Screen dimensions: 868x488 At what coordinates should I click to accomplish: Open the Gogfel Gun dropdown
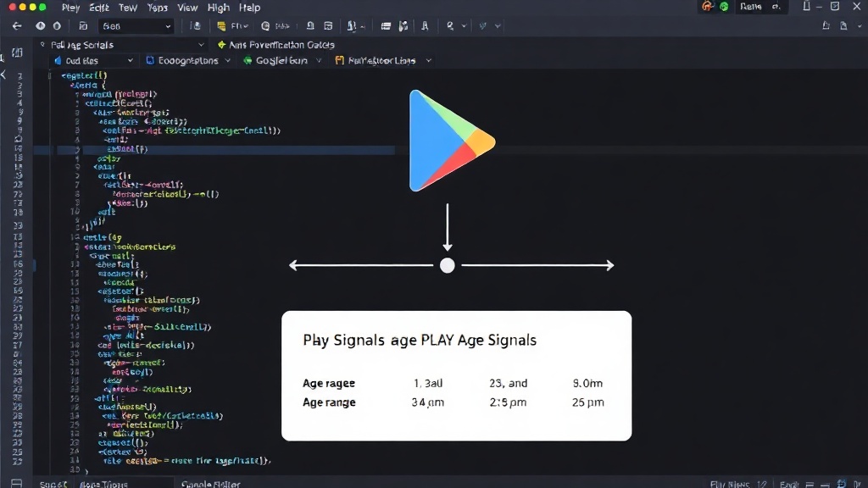click(x=282, y=61)
